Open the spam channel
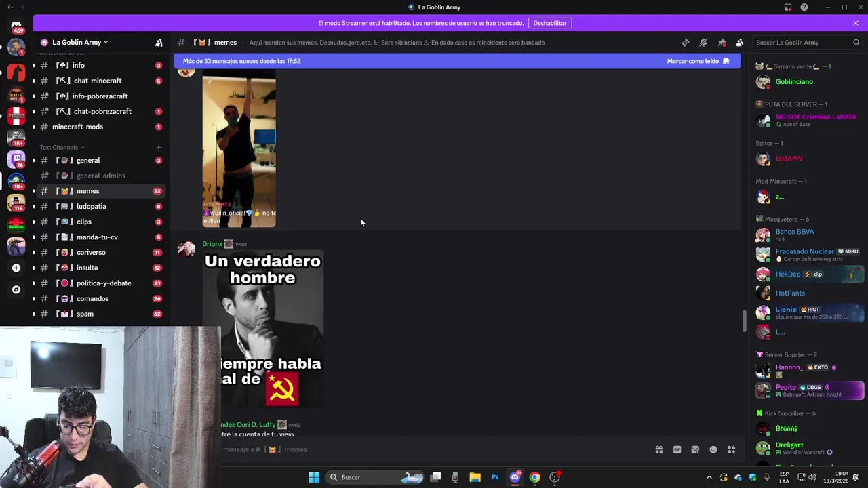868x488 pixels. (99, 314)
